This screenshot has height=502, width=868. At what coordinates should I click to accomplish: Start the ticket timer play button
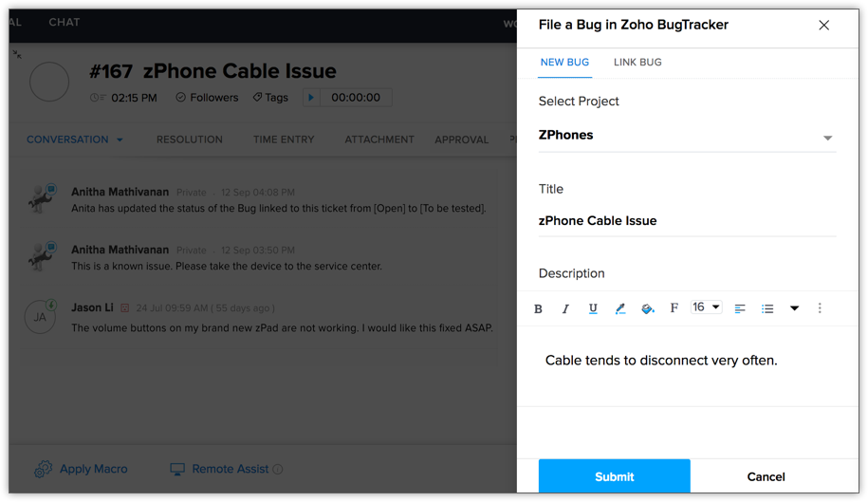pos(311,98)
